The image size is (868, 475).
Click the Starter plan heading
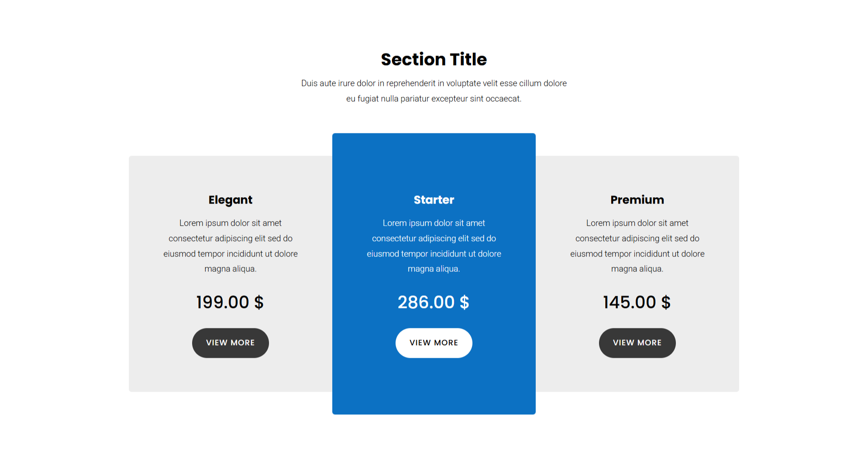click(x=434, y=200)
